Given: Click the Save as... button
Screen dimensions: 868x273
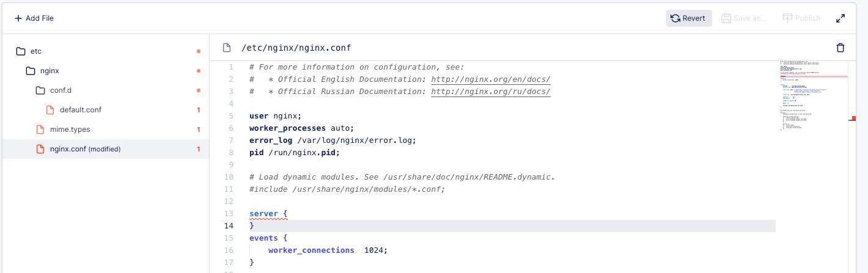Looking at the screenshot, I should (744, 18).
